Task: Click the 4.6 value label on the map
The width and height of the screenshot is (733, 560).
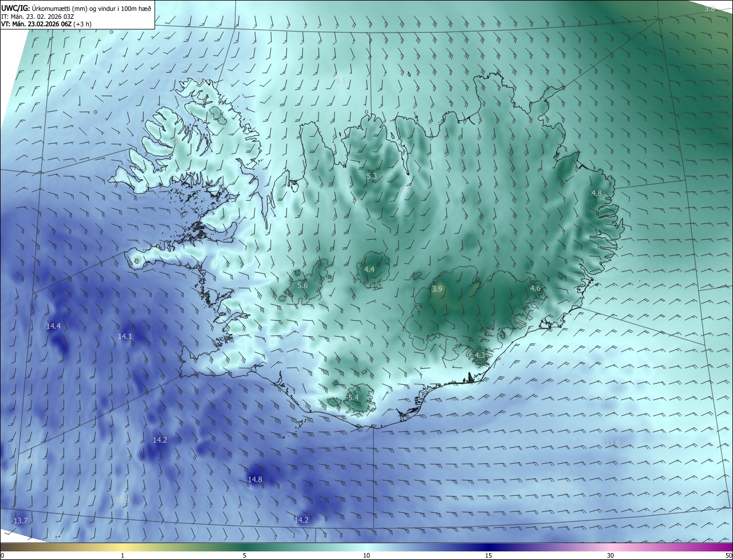Action: pos(535,289)
